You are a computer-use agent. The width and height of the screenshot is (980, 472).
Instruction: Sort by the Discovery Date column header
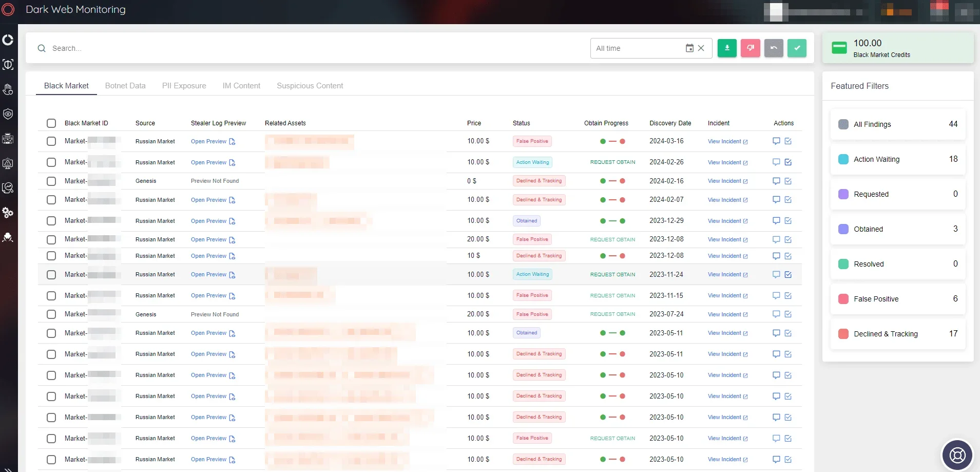click(670, 123)
